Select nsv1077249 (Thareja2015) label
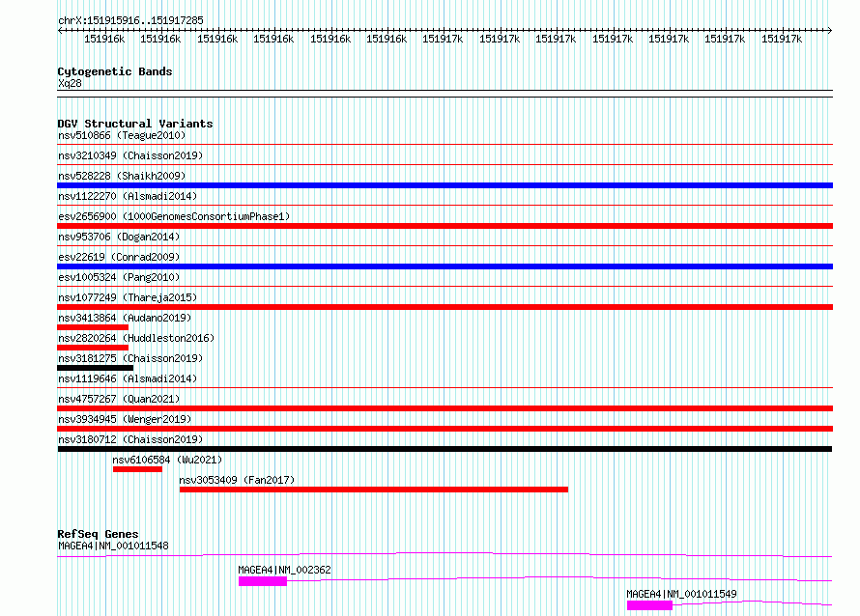Image resolution: width=860 pixels, height=616 pixels. click(x=128, y=297)
